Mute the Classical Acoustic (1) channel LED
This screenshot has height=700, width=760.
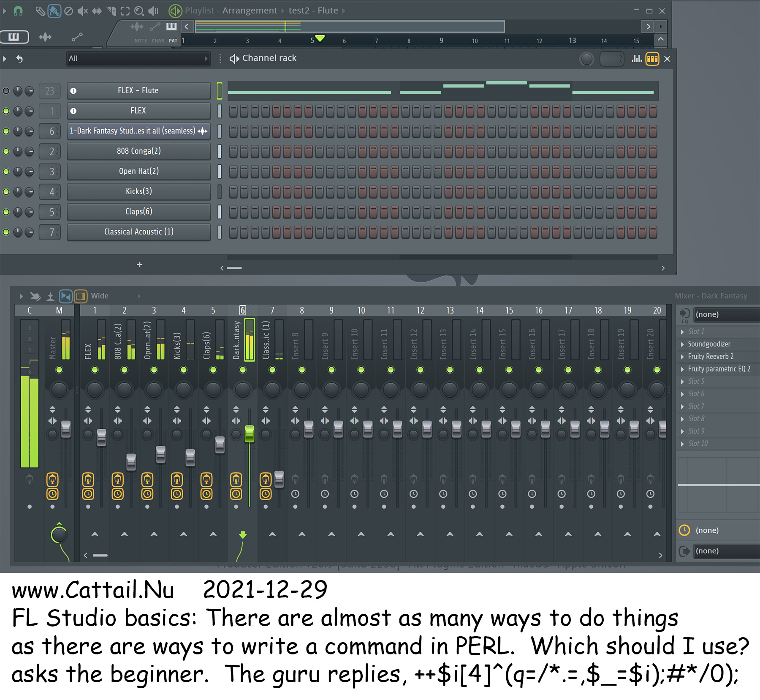click(6, 232)
